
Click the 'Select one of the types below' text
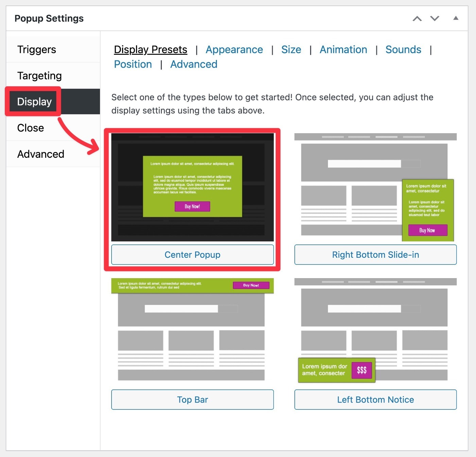tap(272, 104)
